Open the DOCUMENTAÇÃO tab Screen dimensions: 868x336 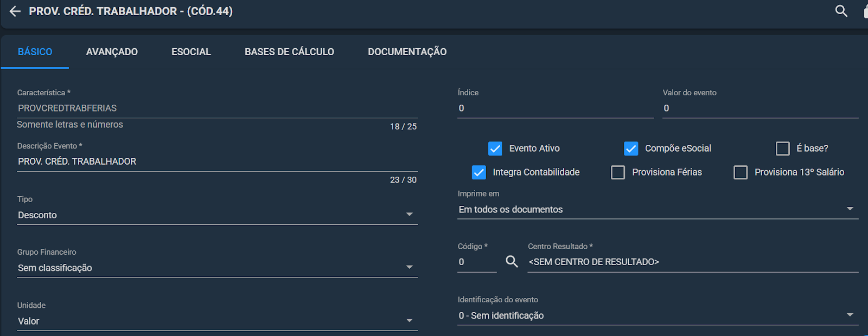coord(407,52)
